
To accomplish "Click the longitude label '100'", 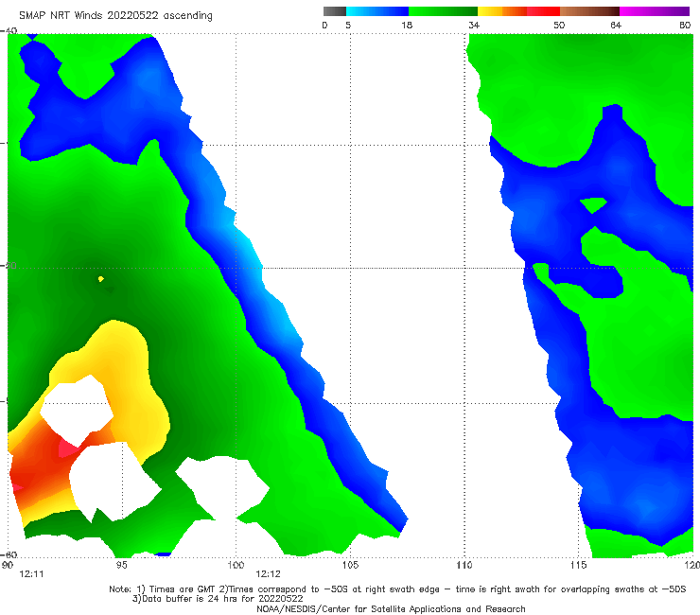I will [x=236, y=565].
